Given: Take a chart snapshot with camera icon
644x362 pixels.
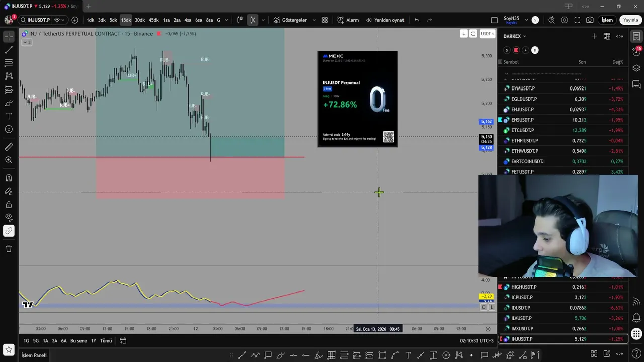Looking at the screenshot, I should click(x=590, y=20).
